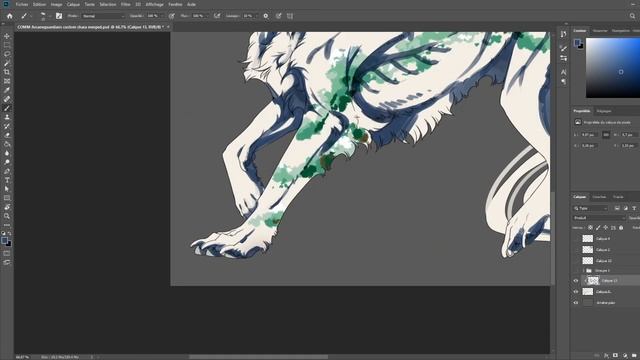Select the Dodge tool
Viewport: 640px width, 360px height.
[x=7, y=162]
